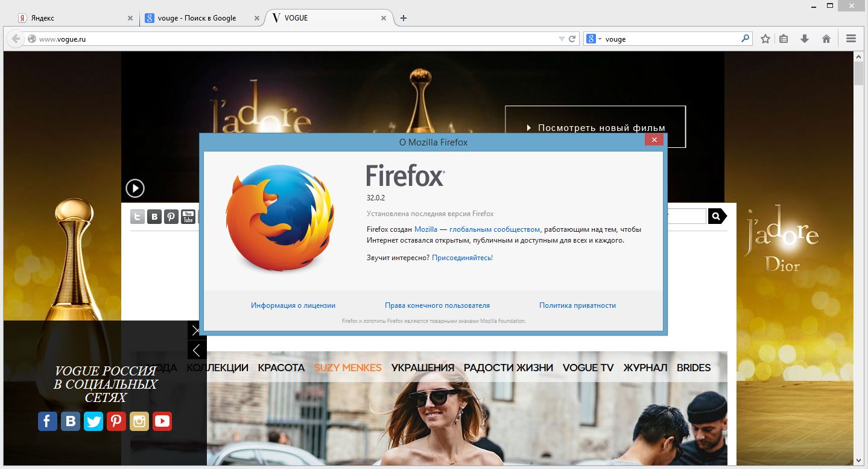The width and height of the screenshot is (868, 469).
Task: Open red Pinterest icon in social networks panel
Action: click(x=116, y=421)
